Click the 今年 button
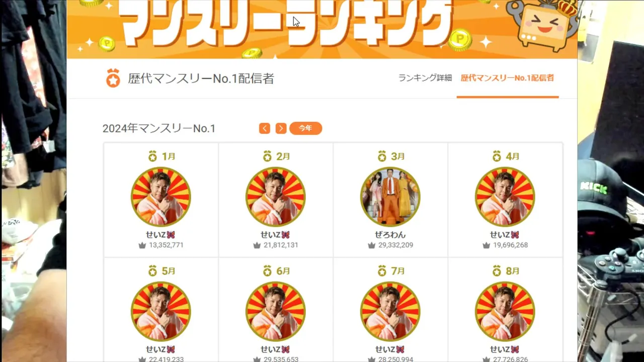The image size is (644, 362). click(305, 128)
